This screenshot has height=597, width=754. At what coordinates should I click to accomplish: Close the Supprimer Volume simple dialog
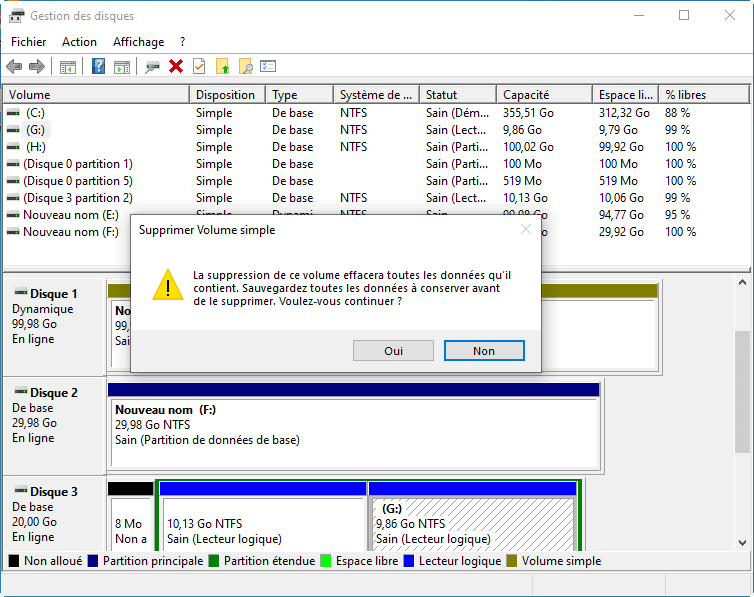[526, 230]
